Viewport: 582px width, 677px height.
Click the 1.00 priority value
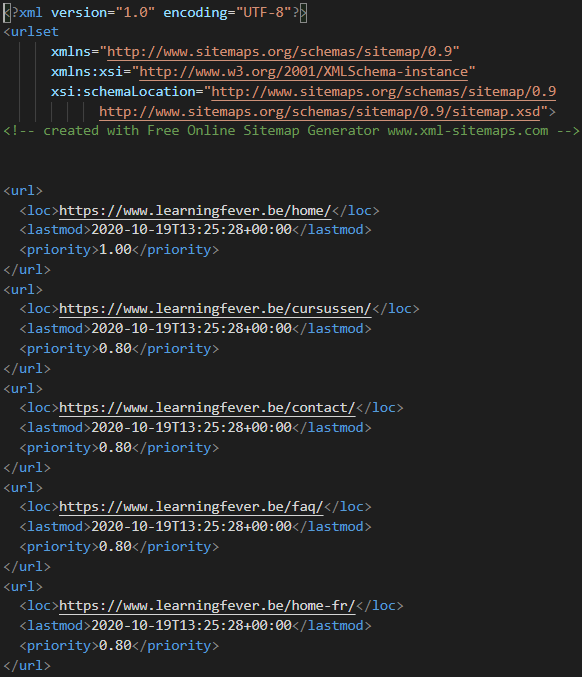click(x=115, y=250)
